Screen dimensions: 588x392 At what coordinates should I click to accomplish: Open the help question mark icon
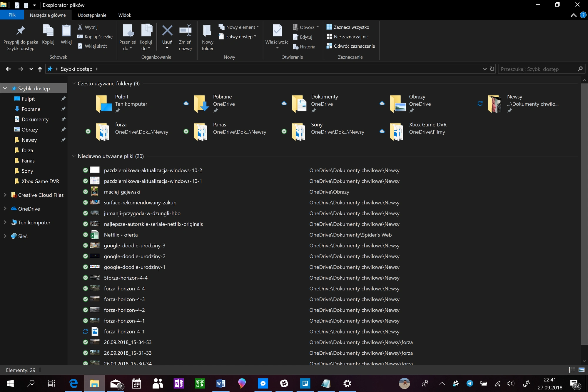click(583, 15)
